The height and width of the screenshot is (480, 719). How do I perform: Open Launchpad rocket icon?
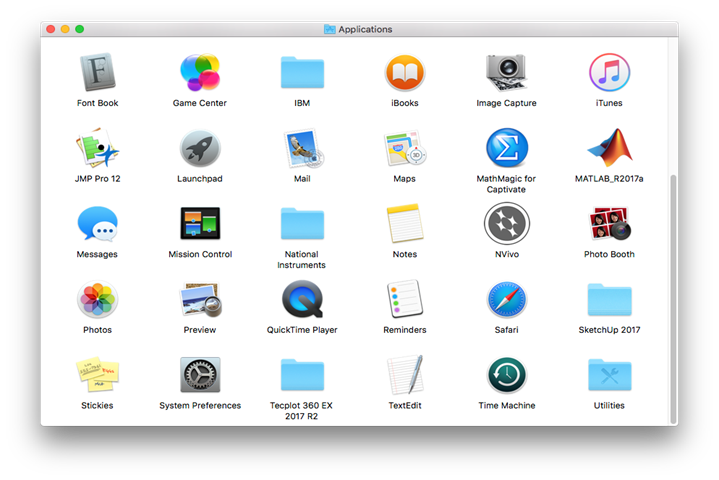pos(200,148)
